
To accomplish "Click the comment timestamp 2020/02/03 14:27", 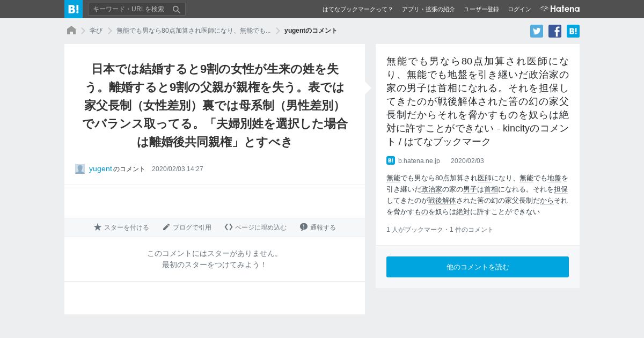I will click(178, 169).
